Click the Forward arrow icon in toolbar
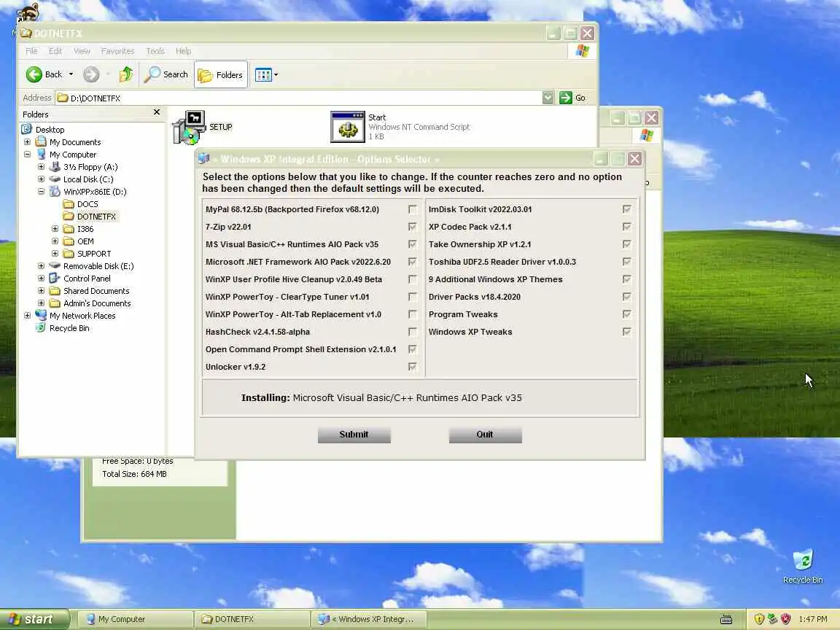 click(91, 74)
